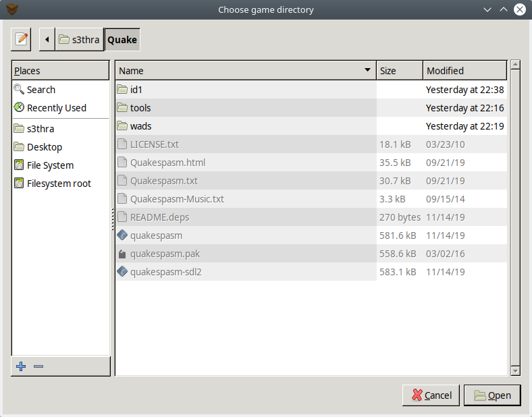Select the wads folder
532x417 pixels.
(140, 126)
